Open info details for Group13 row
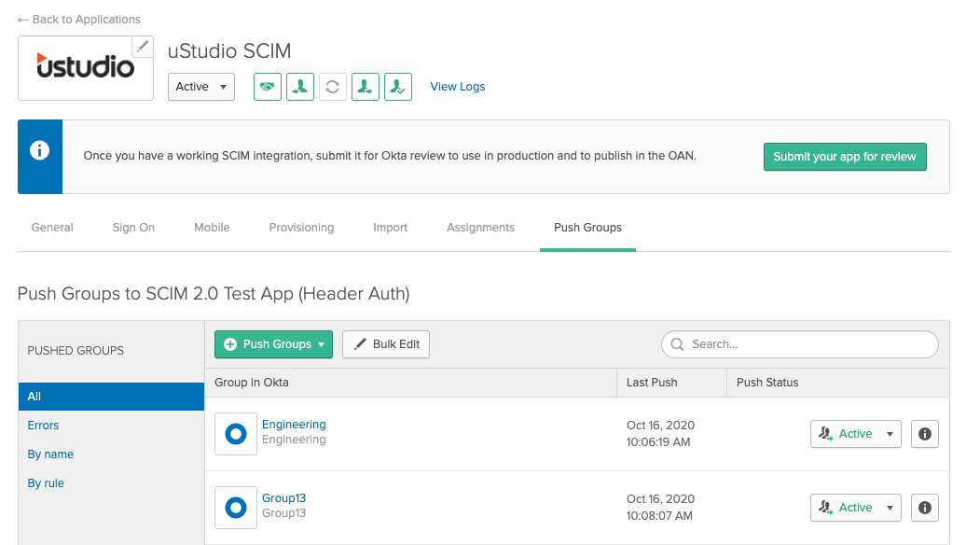The image size is (980, 545). [x=924, y=508]
